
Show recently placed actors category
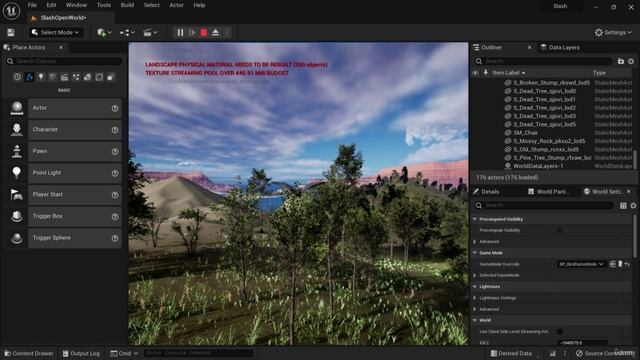(x=17, y=77)
